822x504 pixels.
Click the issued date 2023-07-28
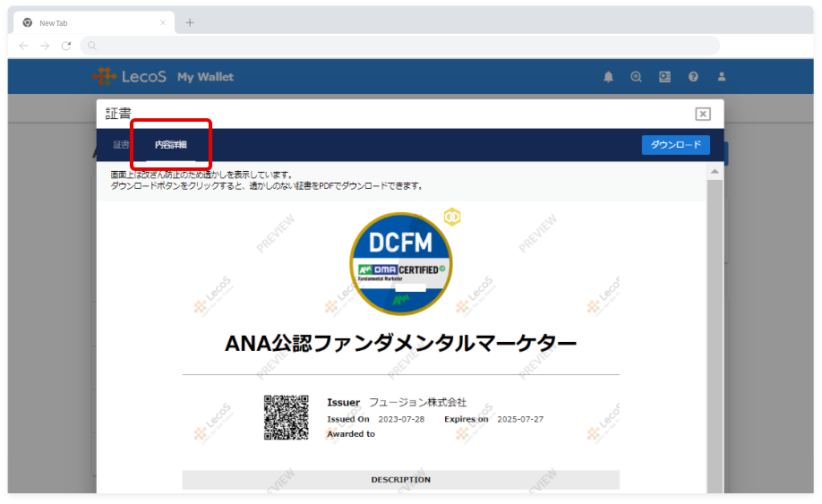(401, 419)
